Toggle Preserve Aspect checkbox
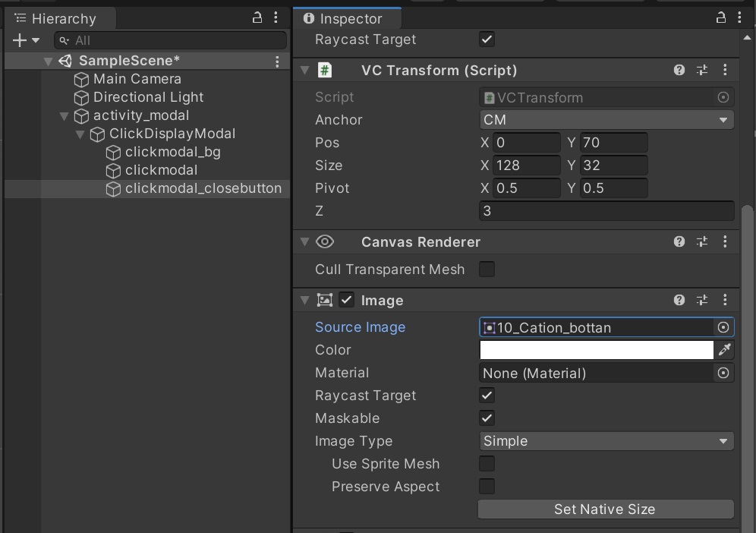The height and width of the screenshot is (533, 756). coord(487,486)
